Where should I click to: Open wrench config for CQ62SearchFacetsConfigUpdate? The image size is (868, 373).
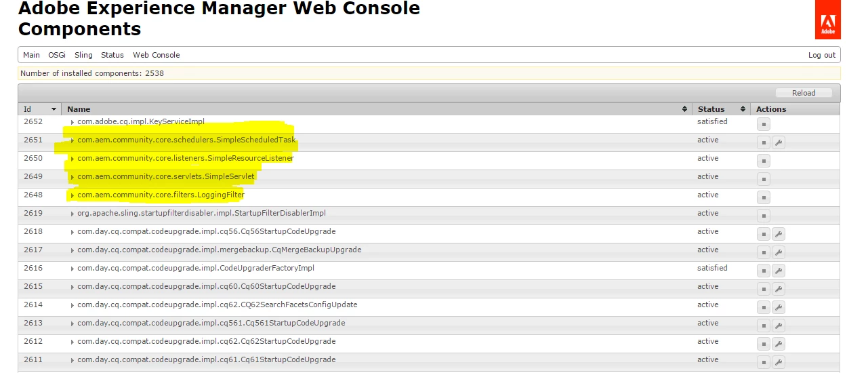coord(778,307)
